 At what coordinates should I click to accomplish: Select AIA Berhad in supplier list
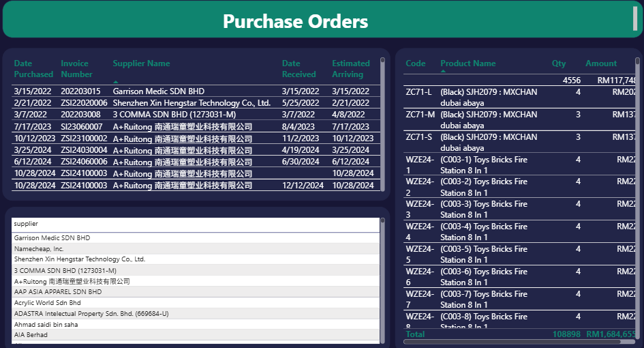pyautogui.click(x=196, y=334)
